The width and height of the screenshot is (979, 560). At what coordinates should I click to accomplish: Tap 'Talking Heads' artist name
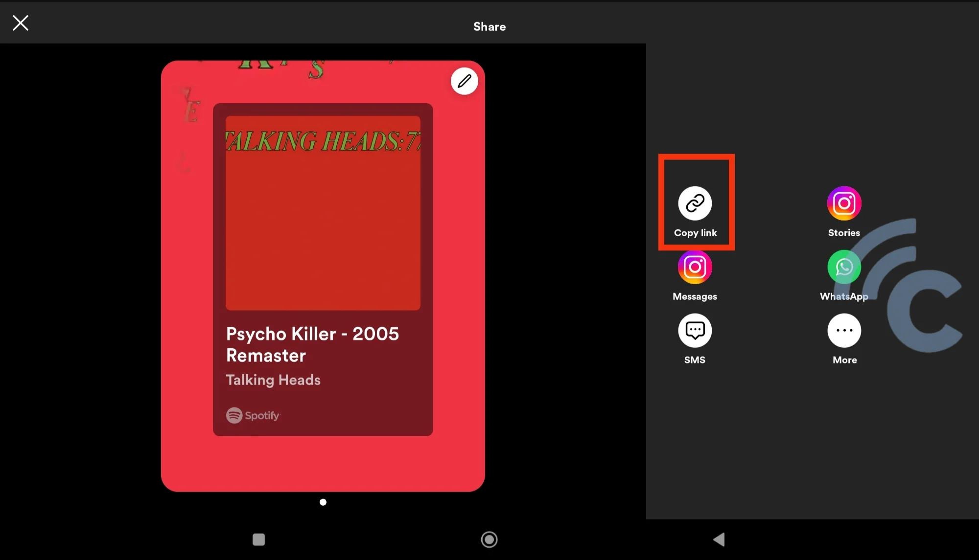tap(273, 380)
